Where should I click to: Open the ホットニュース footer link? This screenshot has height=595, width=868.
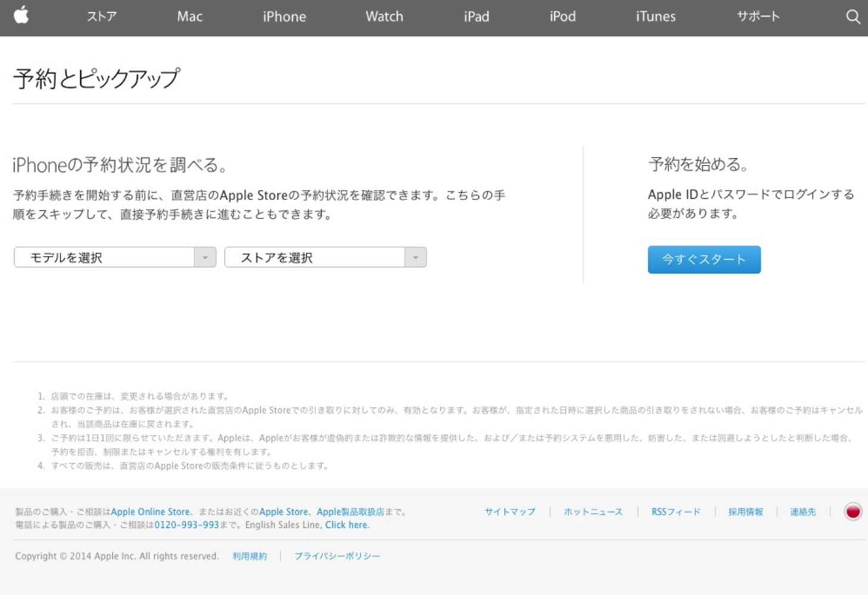pos(593,512)
